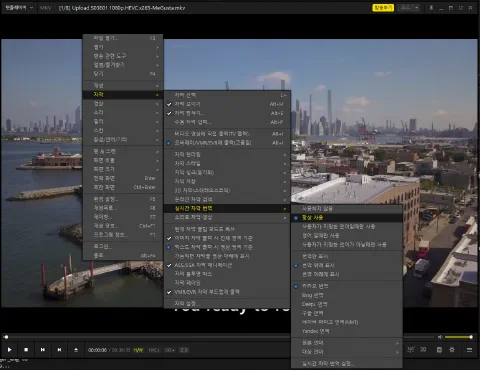
Task: Select direct-to-video-image subtitle output option
Action: [227, 134]
